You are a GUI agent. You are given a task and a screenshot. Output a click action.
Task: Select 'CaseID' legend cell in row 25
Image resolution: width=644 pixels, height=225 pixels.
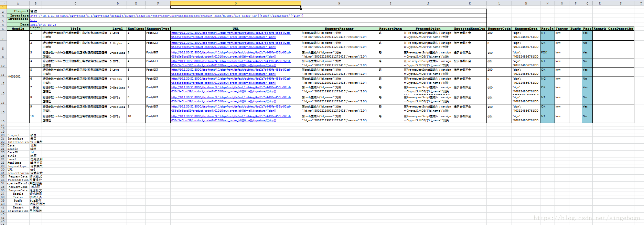tap(18, 152)
